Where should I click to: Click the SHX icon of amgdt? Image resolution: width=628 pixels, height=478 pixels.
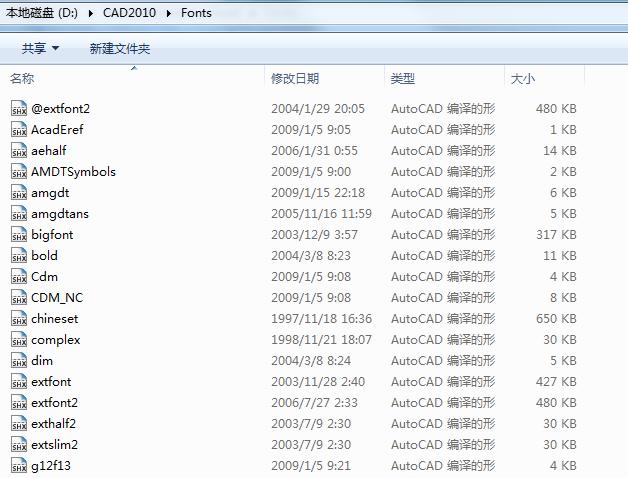(x=19, y=193)
